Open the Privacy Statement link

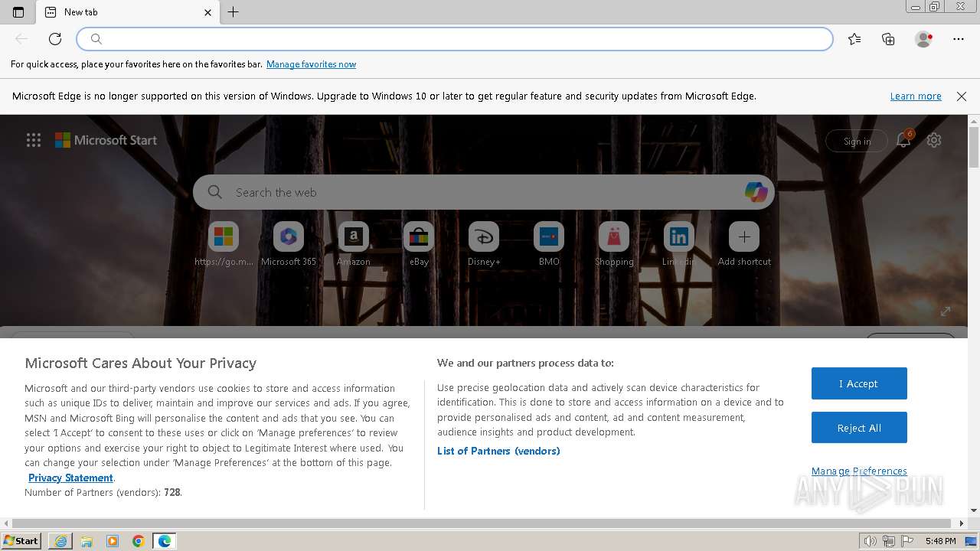coord(70,478)
